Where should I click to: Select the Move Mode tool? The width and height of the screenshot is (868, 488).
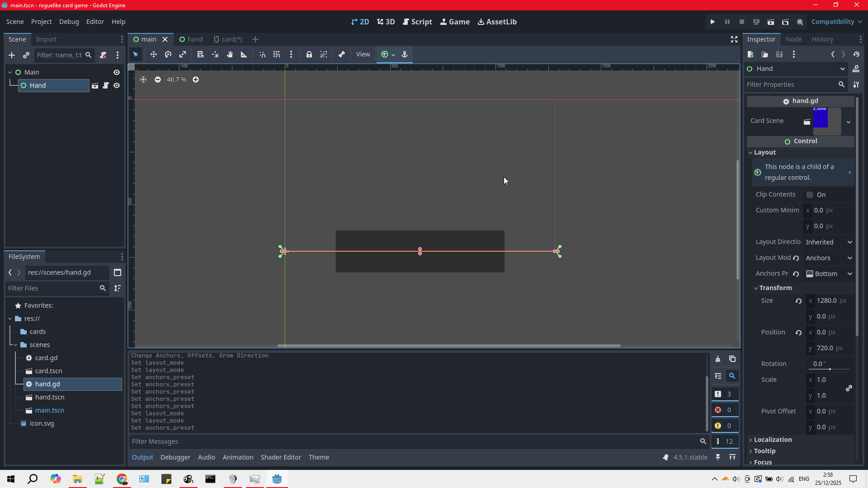coord(154,54)
